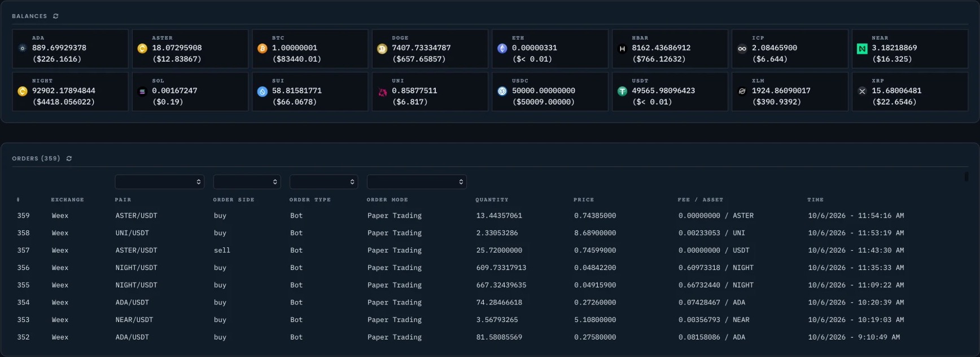Click the BALANCES heading
Screen dimensions: 980x357
coord(29,16)
